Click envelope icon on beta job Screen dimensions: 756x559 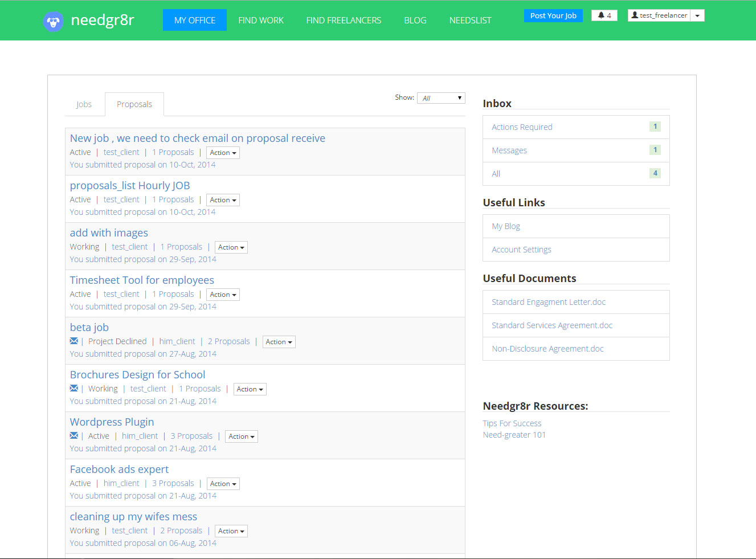(x=74, y=341)
